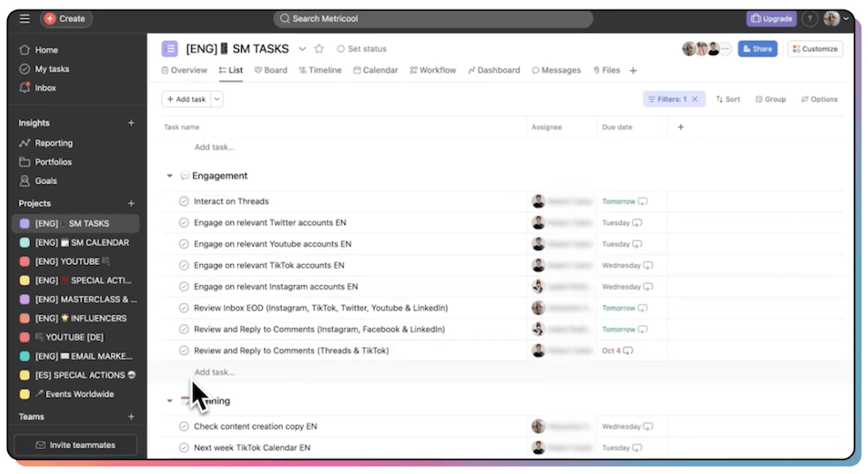
Task: Click the Upgrade button
Action: coord(771,19)
